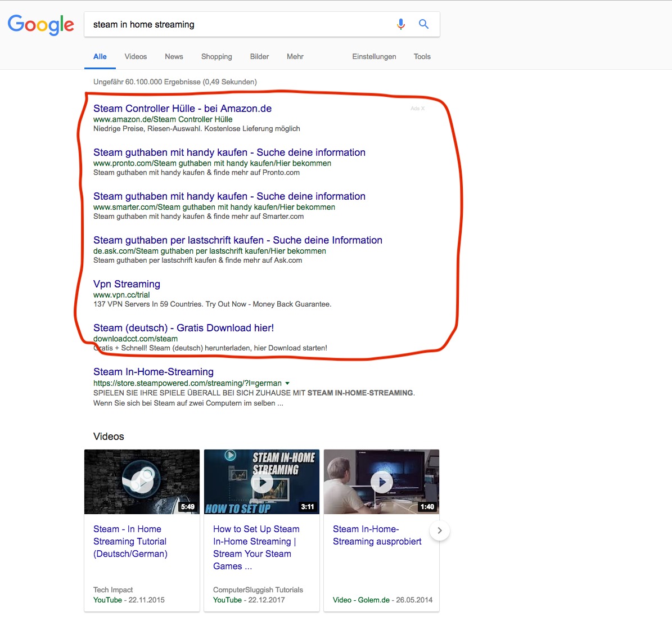The width and height of the screenshot is (672, 625).
Task: Click the www.vpn.cc/trial URL text
Action: point(121,295)
